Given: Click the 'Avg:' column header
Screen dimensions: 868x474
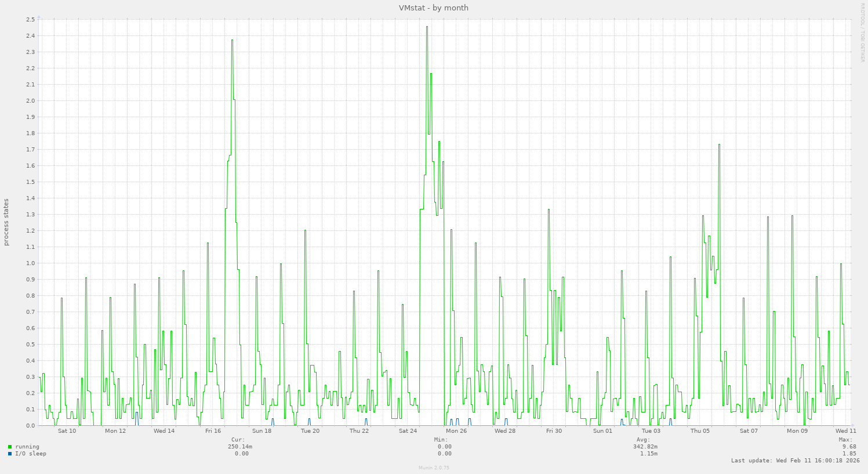Looking at the screenshot, I should [x=643, y=440].
